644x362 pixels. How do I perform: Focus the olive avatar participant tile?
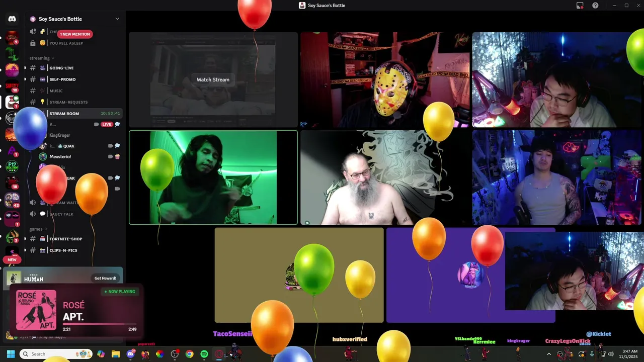coord(299,275)
